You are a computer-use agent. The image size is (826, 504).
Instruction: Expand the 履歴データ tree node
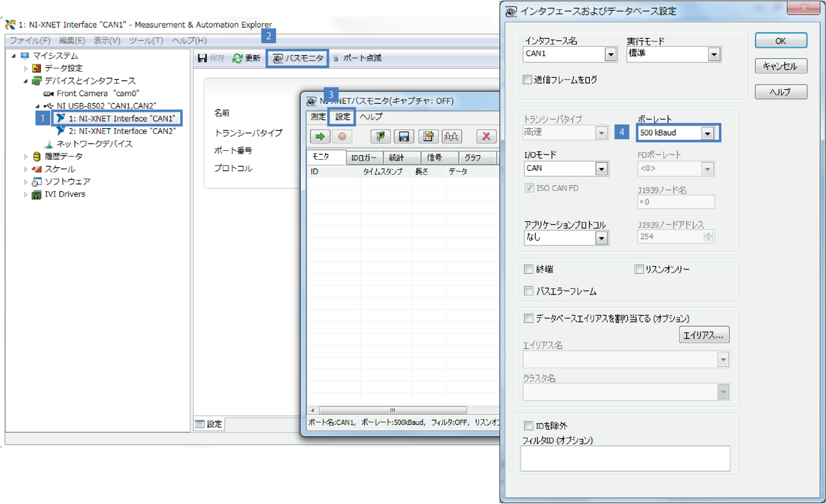[x=26, y=156]
